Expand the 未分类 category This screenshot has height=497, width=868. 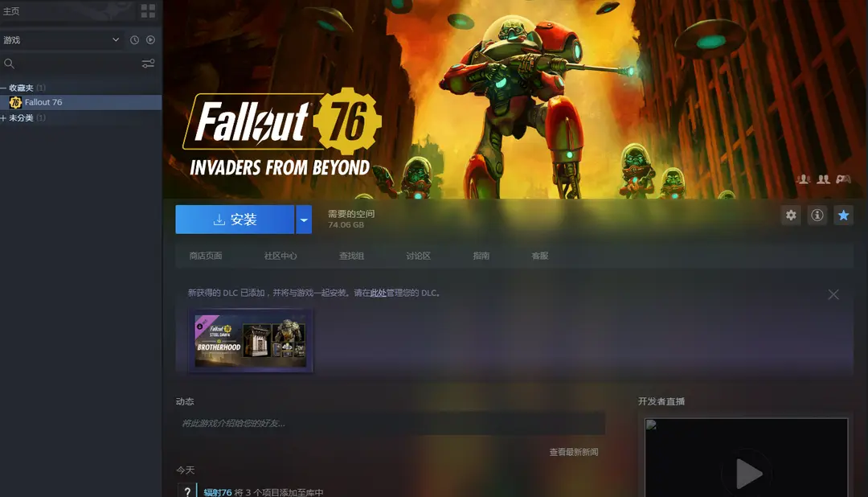[3, 118]
